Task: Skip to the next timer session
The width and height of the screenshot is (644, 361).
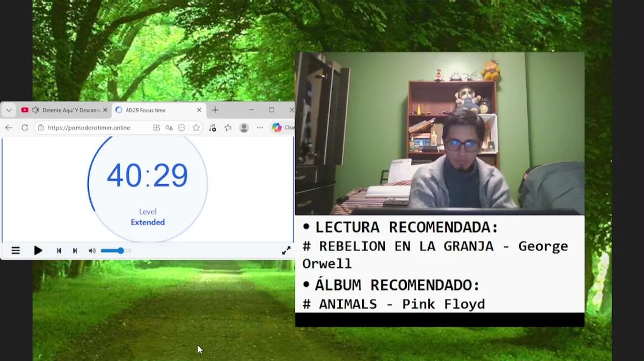Action: (75, 251)
